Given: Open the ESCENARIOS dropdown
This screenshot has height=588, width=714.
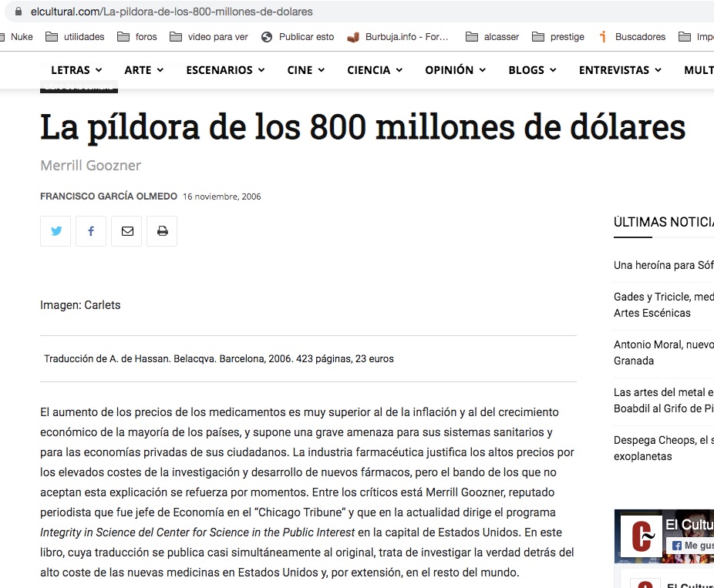Looking at the screenshot, I should (x=225, y=70).
